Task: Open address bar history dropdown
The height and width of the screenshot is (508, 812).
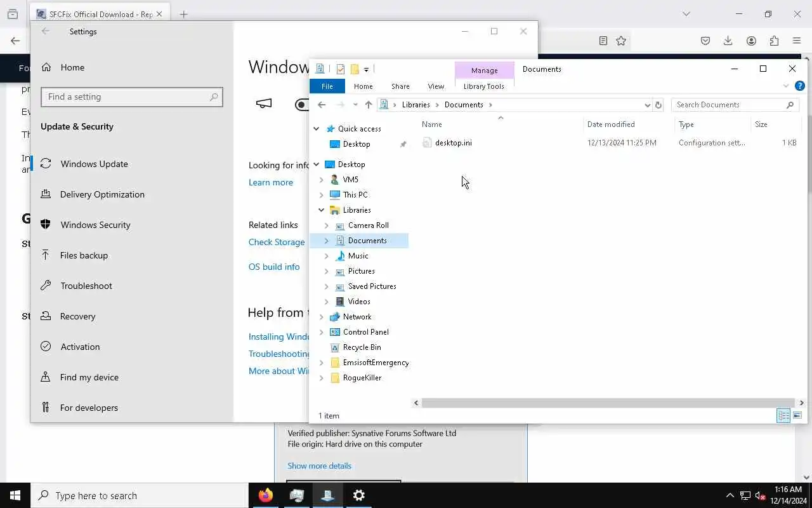Action: pos(647,105)
